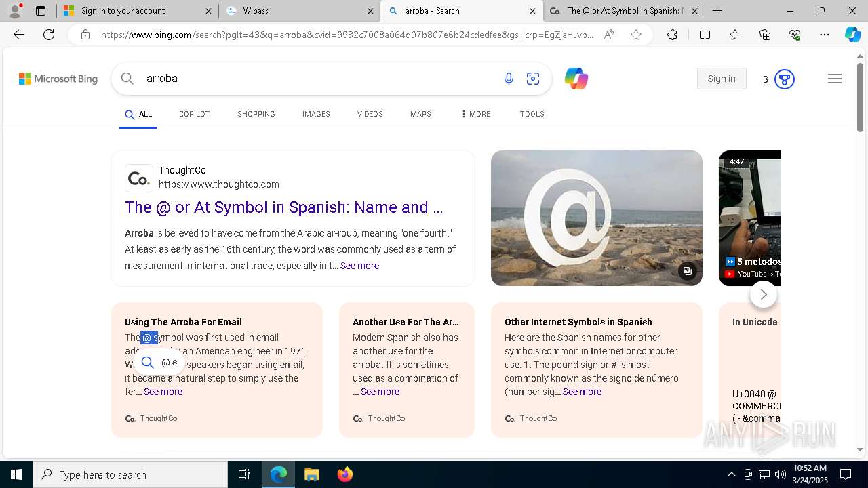
Task: Open Collections icon in toolbar
Action: tap(765, 35)
